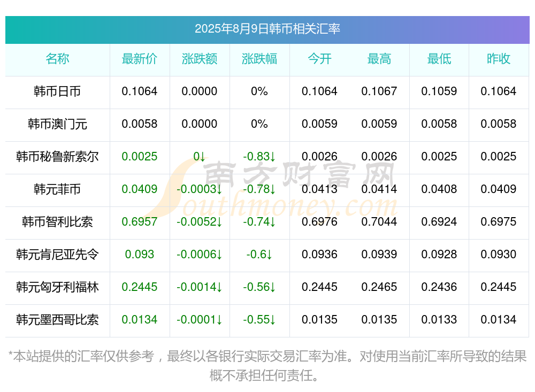The width and height of the screenshot is (535, 392).
Task: Click change amount -0.0003↓ for 韩元菲币
Action: pyautogui.click(x=200, y=189)
